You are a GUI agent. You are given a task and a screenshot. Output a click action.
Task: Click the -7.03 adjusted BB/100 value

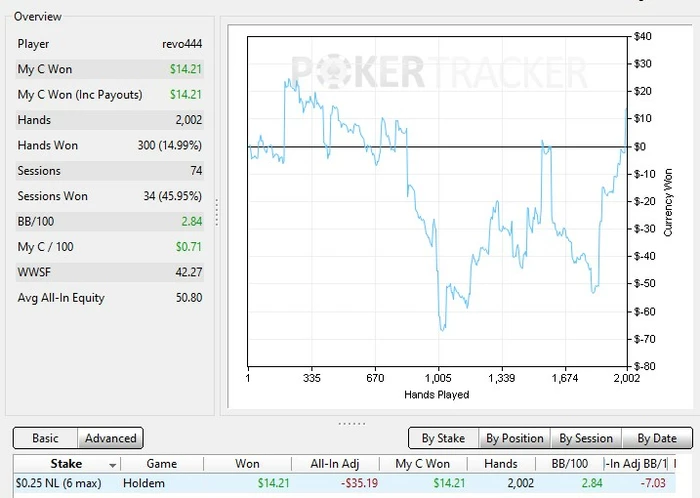[653, 483]
